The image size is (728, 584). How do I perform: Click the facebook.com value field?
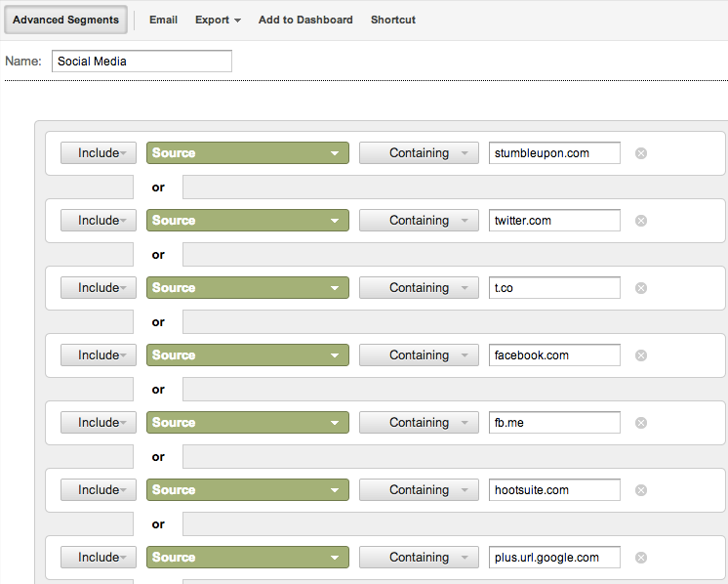554,355
